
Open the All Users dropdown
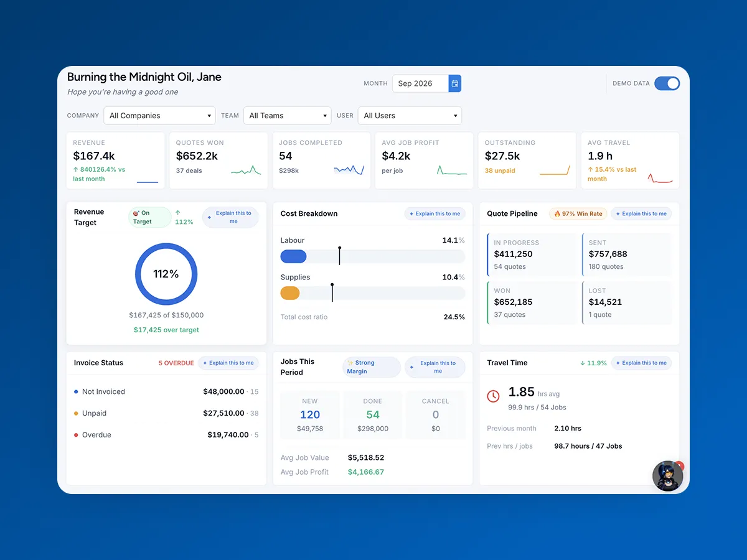pos(410,116)
